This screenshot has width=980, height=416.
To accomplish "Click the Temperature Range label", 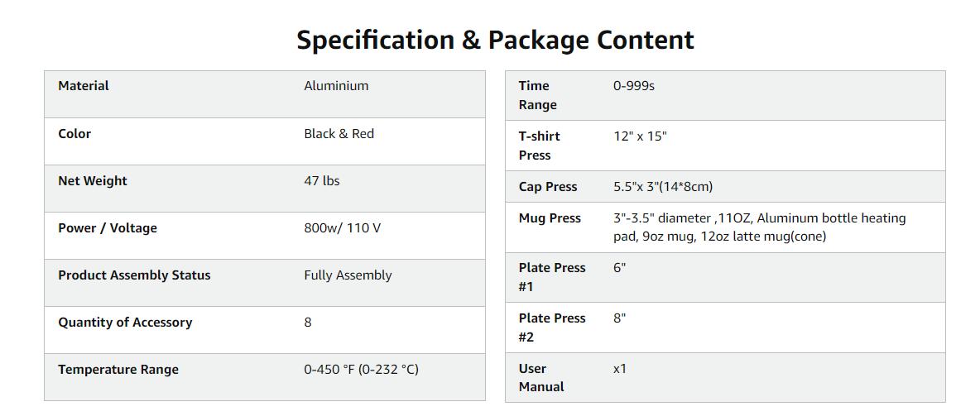I will 118,370.
